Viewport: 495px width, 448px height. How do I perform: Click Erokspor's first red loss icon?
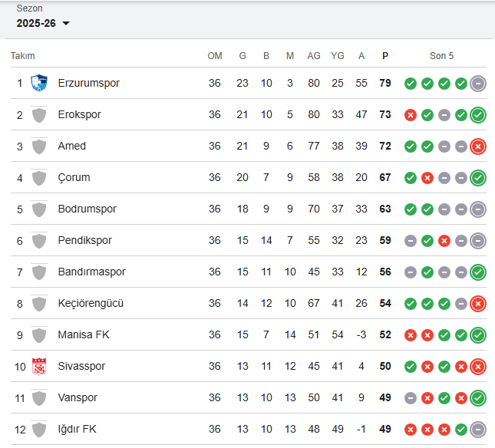pyautogui.click(x=411, y=114)
